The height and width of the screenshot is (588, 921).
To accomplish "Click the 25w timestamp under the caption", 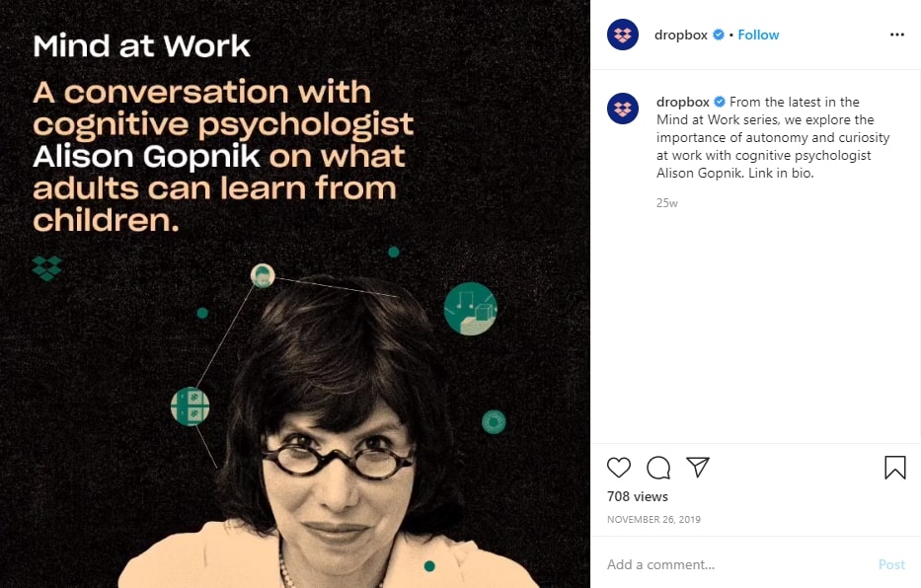I will [x=666, y=203].
